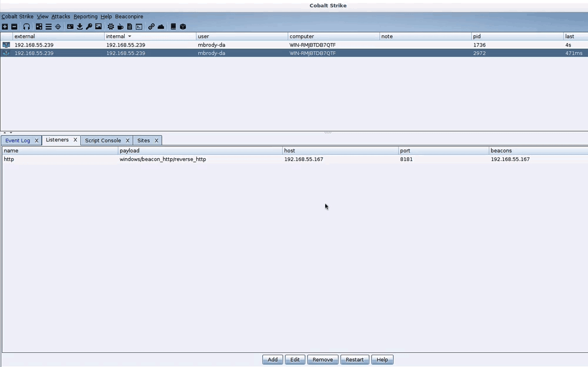Close the Script Console tab
588x367 pixels.
point(128,141)
